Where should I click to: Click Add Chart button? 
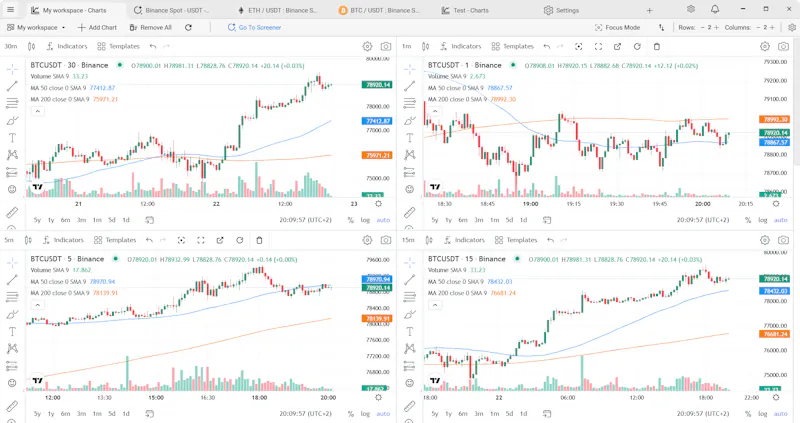pos(97,28)
